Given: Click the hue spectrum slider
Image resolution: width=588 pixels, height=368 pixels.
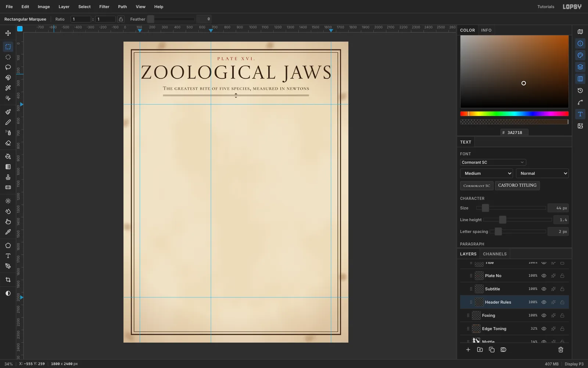Looking at the screenshot, I should pos(514,114).
